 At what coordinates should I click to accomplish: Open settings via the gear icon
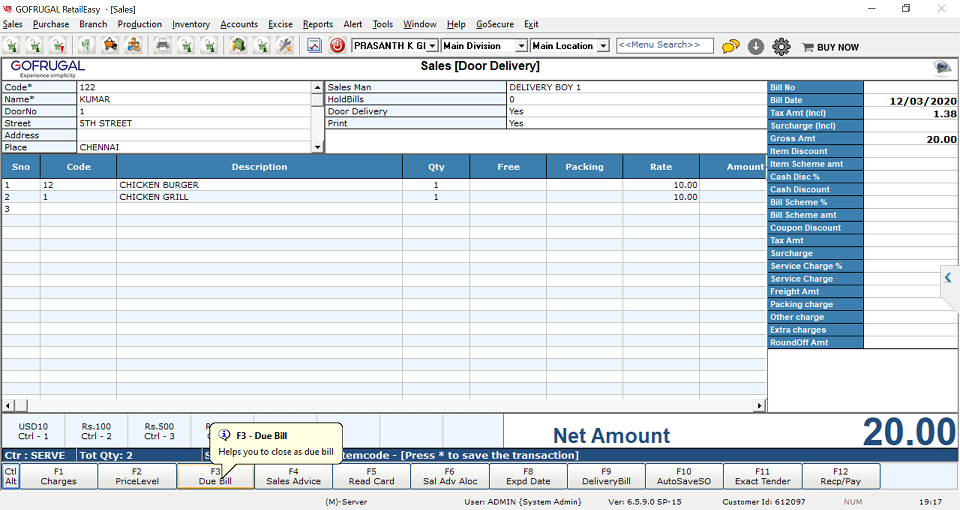click(x=781, y=46)
